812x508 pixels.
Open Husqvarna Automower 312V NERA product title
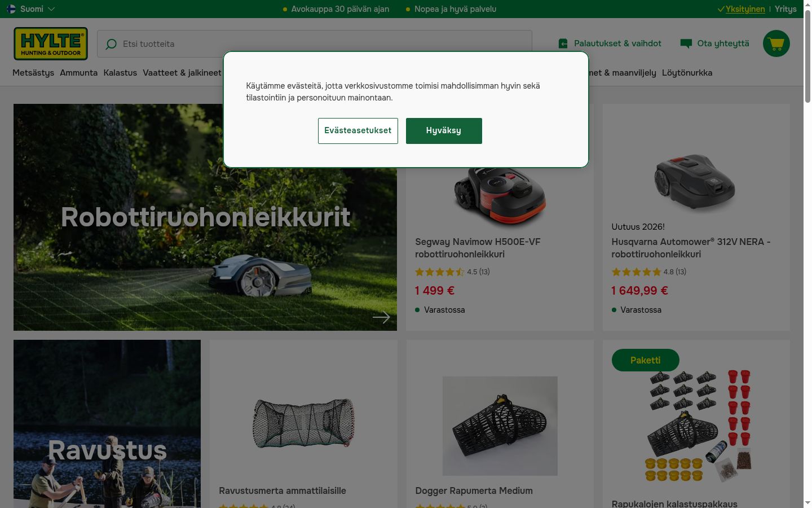(691, 248)
